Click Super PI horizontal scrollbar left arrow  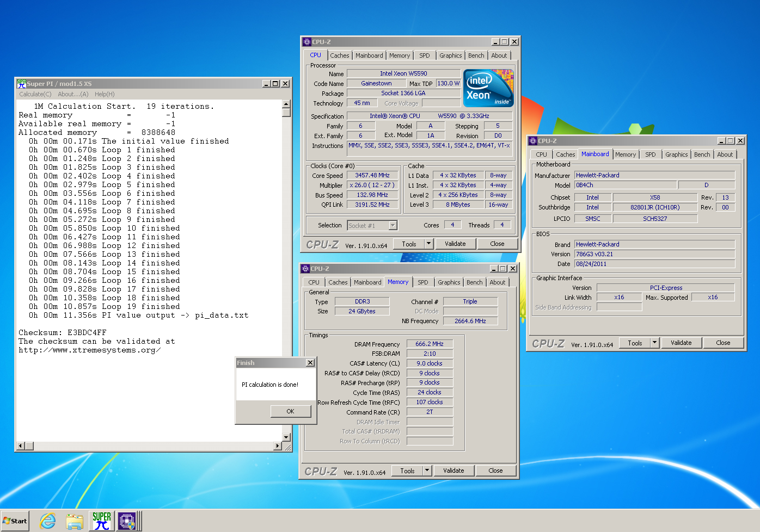click(x=21, y=446)
